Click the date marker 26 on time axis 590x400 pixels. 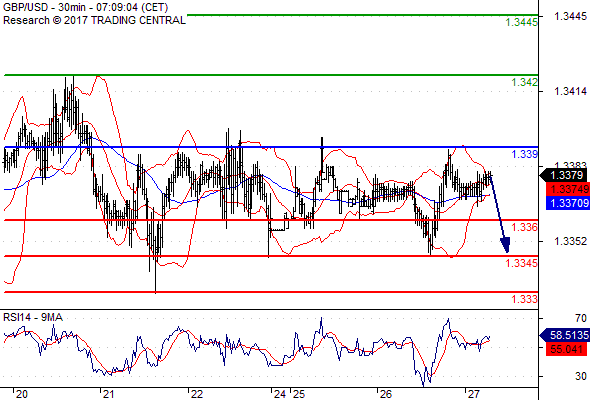(x=386, y=394)
